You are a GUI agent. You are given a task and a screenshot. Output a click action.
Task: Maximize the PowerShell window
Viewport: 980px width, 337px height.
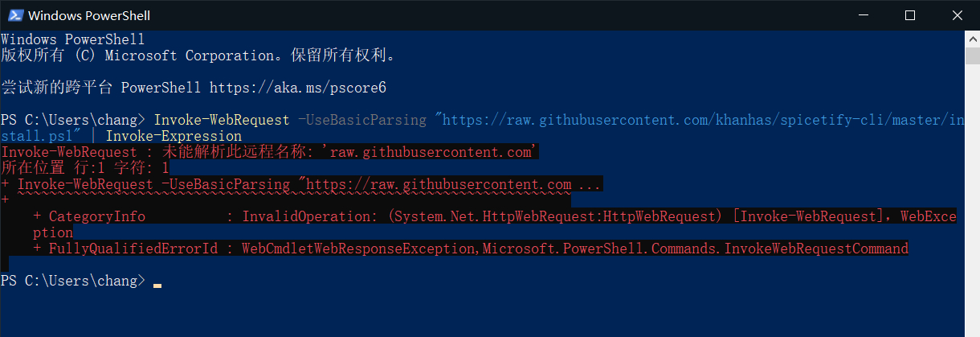coord(910,15)
